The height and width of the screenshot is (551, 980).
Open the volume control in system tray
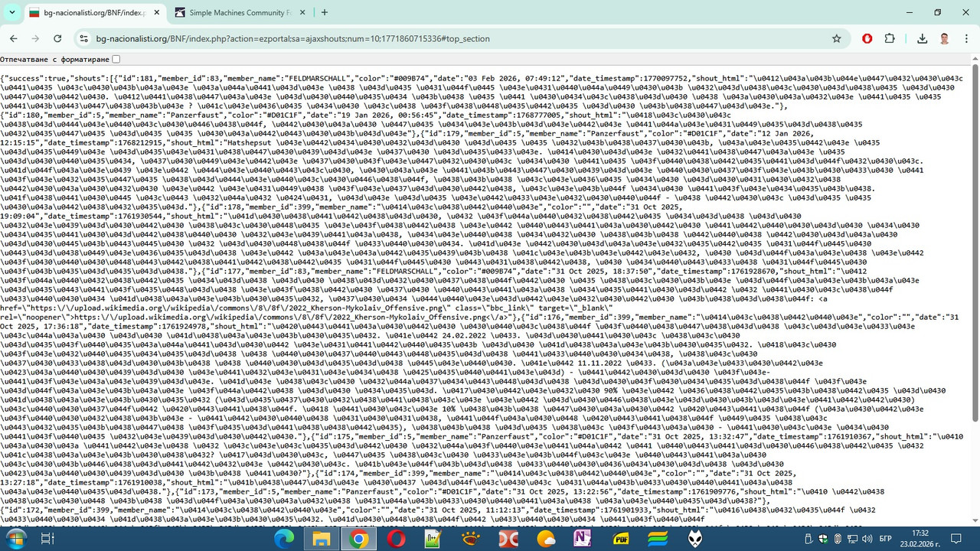click(x=866, y=539)
